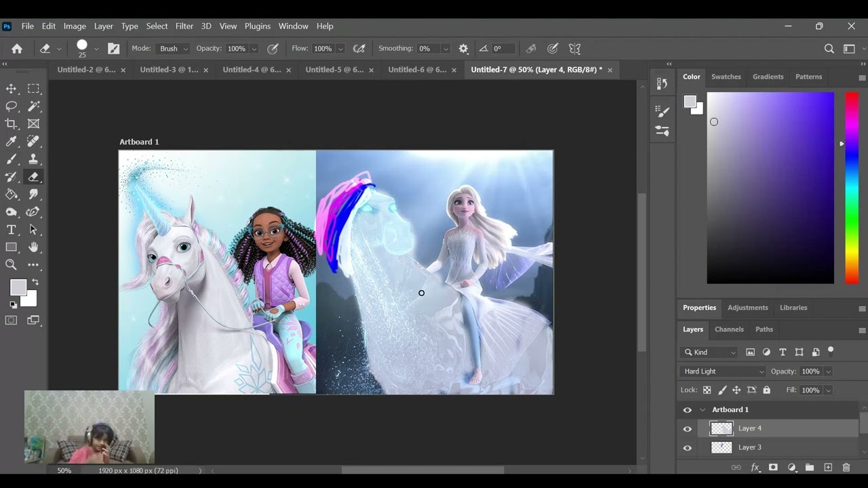
Task: Toggle pressure for size icon
Action: coord(553,49)
